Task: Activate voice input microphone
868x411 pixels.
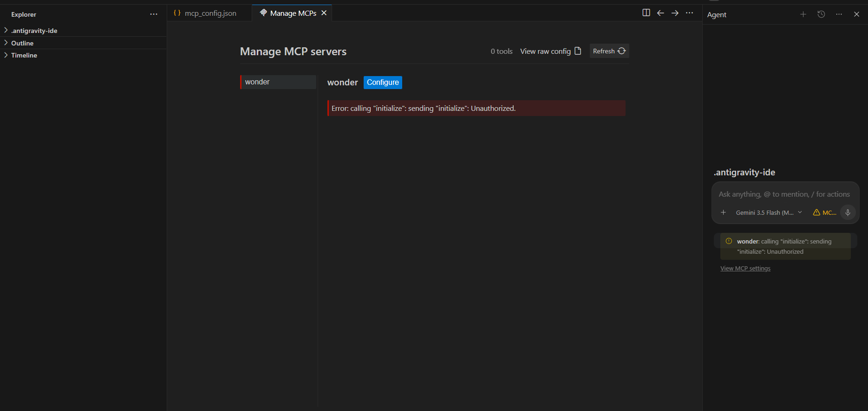Action: click(x=848, y=212)
